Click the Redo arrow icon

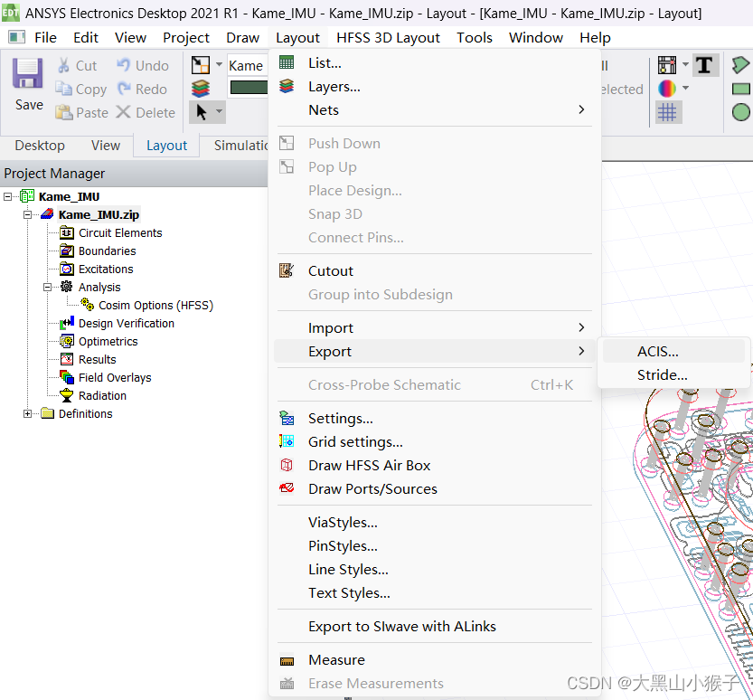[124, 89]
